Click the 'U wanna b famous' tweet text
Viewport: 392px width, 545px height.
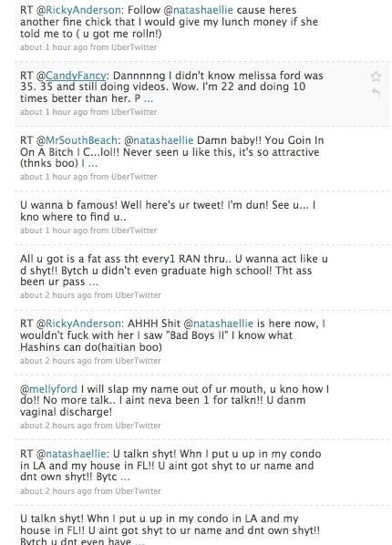(168, 211)
